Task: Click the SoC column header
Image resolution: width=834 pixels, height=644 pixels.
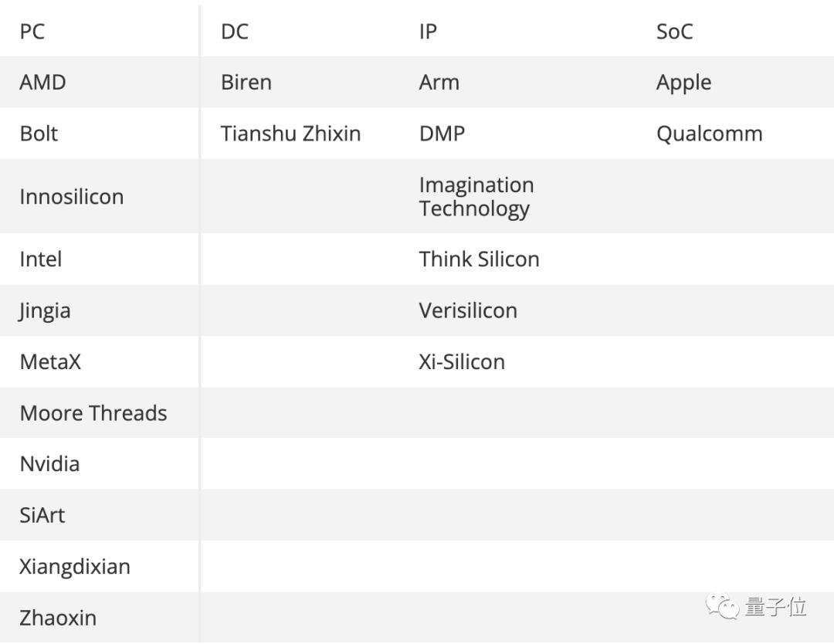Action: (674, 32)
